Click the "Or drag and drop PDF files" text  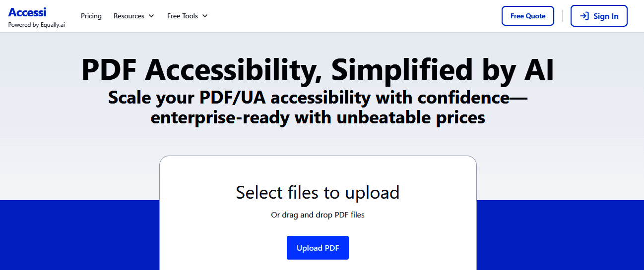pos(318,215)
